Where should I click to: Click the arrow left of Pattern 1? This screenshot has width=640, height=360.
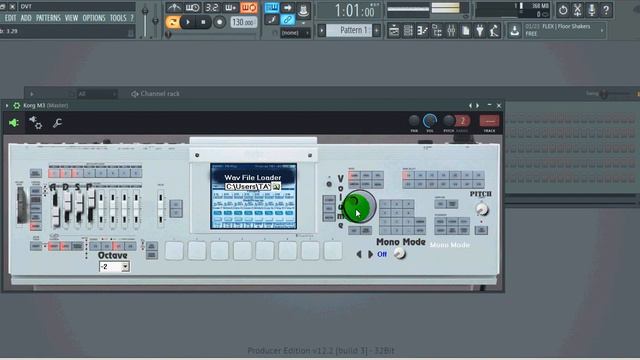point(322,31)
